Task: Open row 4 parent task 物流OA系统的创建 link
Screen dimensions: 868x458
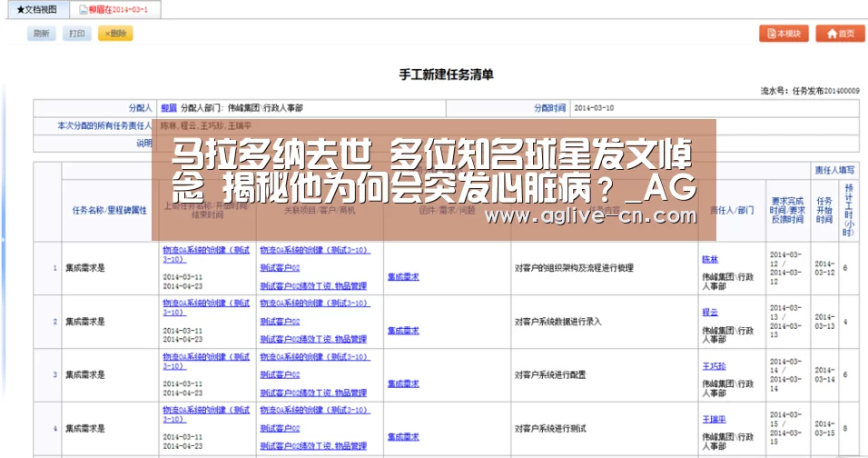Action: point(206,414)
